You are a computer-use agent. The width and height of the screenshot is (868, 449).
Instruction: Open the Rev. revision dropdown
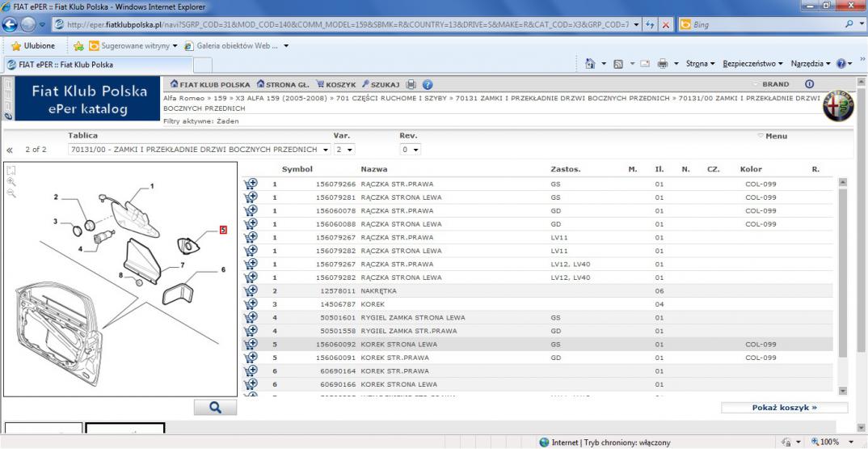[415, 150]
